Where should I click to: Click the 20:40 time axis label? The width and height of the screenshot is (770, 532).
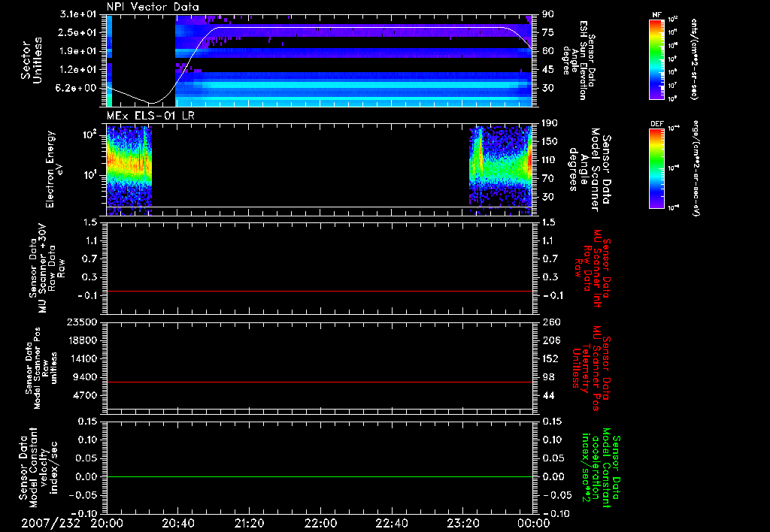(177, 523)
